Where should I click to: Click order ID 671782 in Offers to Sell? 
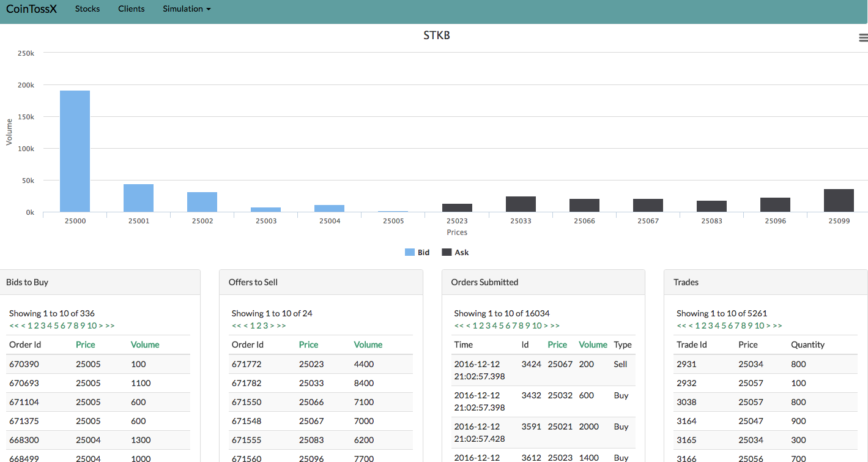(x=247, y=383)
